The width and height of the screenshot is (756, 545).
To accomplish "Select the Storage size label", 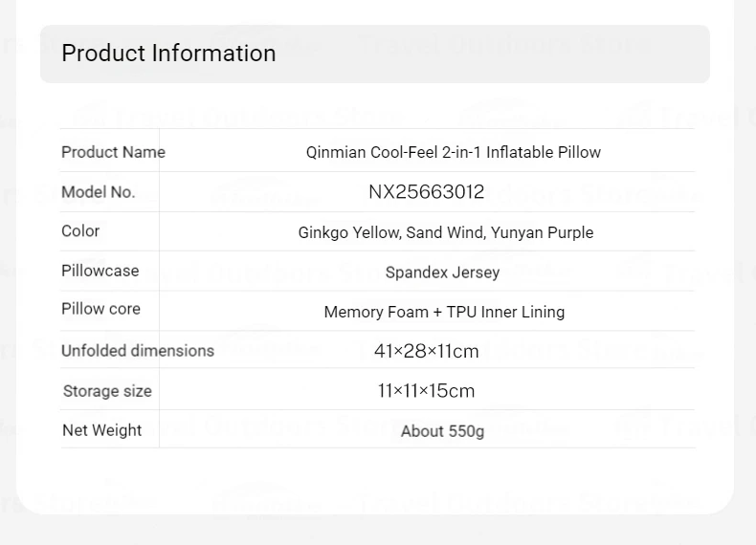I will (107, 391).
